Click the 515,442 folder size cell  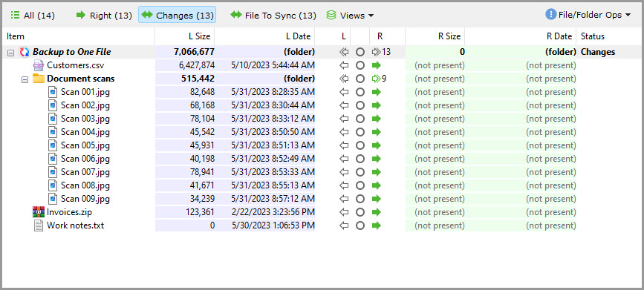198,79
